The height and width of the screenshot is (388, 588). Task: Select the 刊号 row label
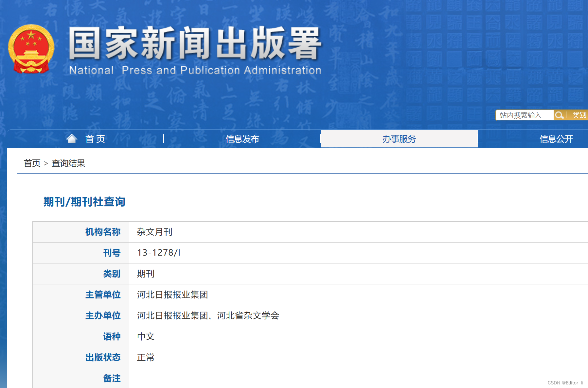112,253
